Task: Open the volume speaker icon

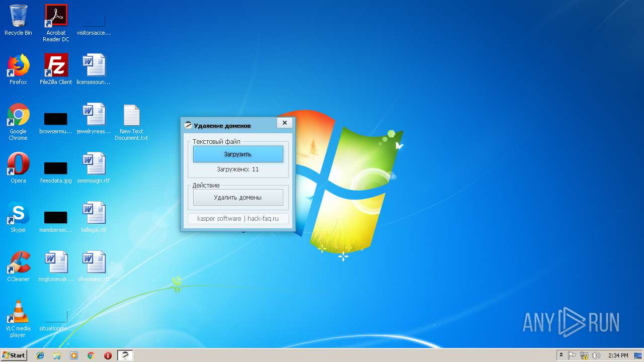Action: tap(596, 355)
